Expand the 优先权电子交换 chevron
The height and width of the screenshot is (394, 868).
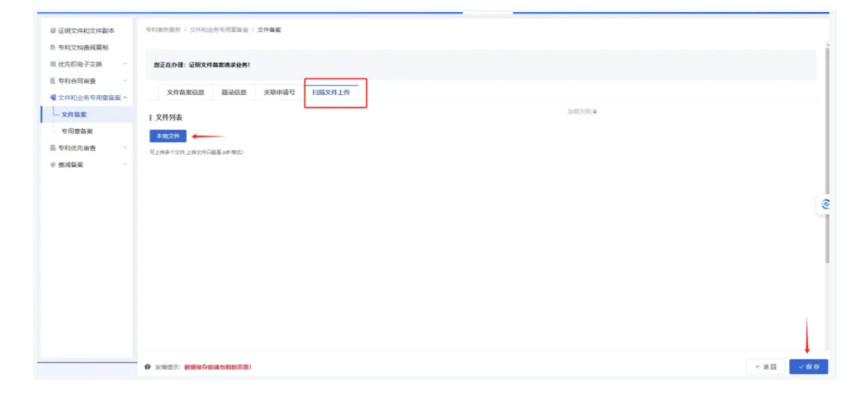(125, 64)
